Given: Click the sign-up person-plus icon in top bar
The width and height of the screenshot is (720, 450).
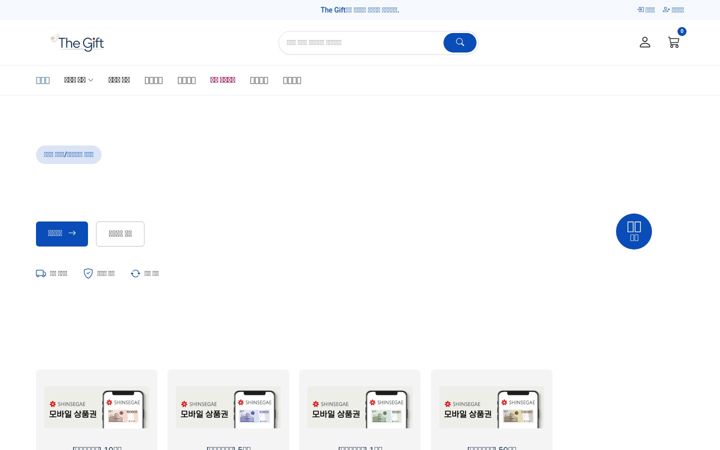Looking at the screenshot, I should pyautogui.click(x=666, y=10).
